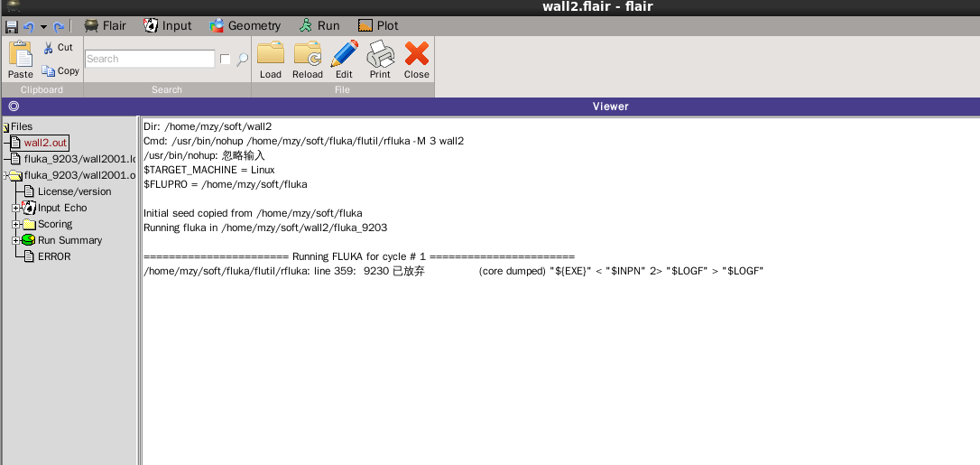The width and height of the screenshot is (980, 465).
Task: Select the Run Summary tree item
Action: (69, 240)
